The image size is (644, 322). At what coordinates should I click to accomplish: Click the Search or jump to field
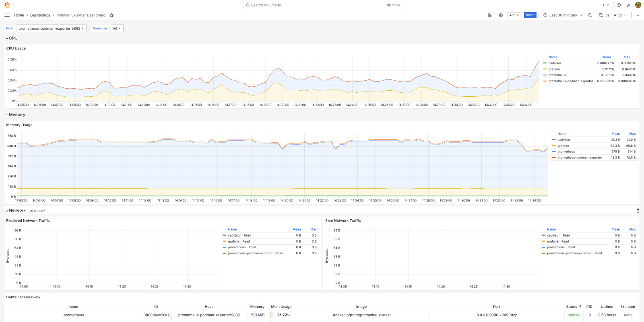coord(323,5)
